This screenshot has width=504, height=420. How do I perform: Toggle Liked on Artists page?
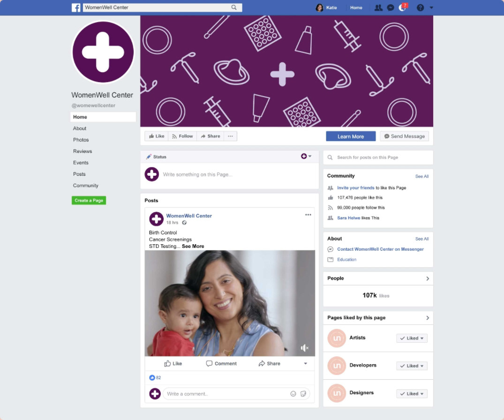tap(412, 338)
